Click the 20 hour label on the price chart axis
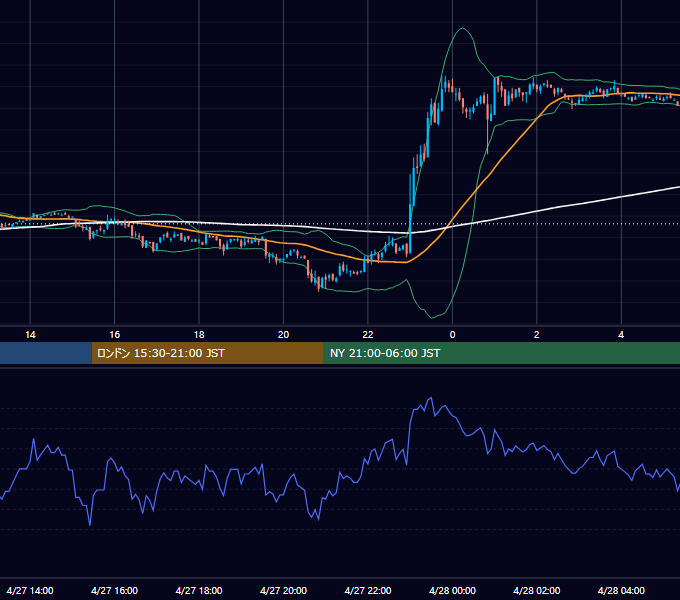The width and height of the screenshot is (680, 600). coord(283,335)
